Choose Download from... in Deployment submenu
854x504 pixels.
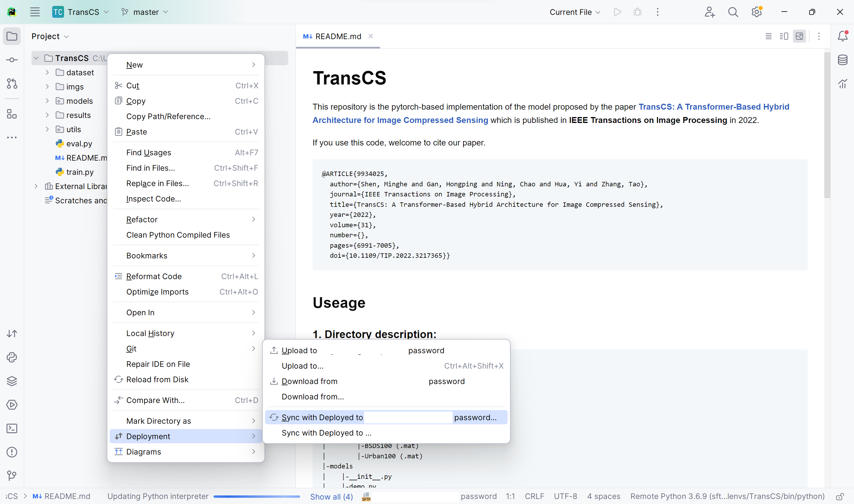click(386, 397)
